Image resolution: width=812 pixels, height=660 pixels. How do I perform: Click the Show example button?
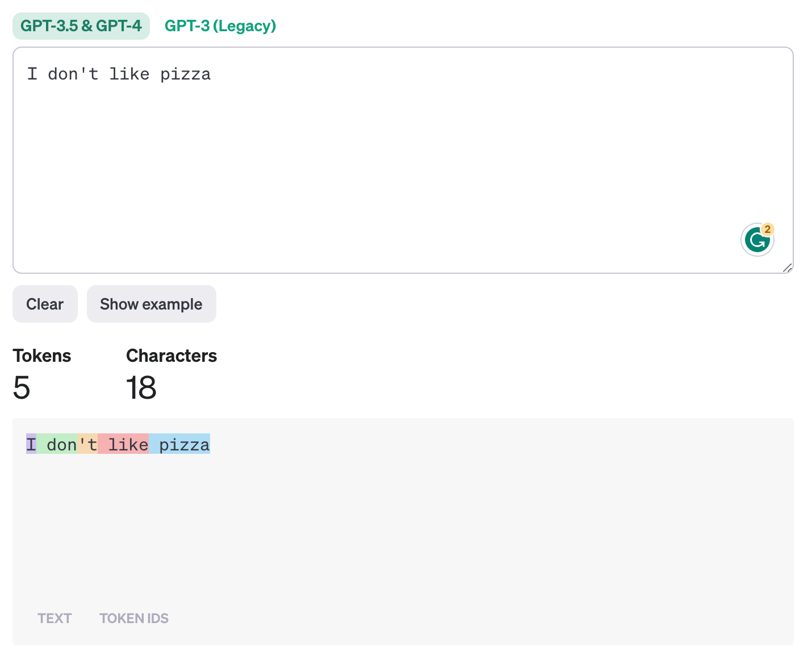point(151,304)
